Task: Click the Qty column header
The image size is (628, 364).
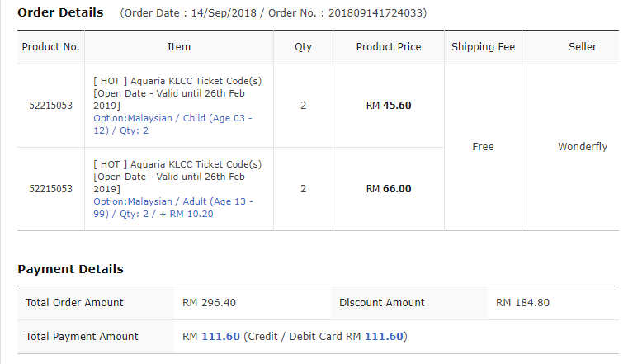Action: point(303,47)
